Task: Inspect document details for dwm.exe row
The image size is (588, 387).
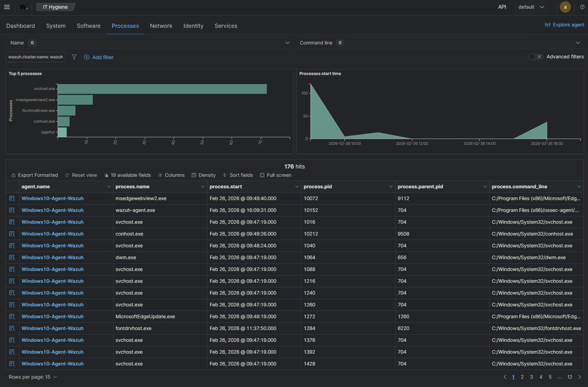Action: 12,257
